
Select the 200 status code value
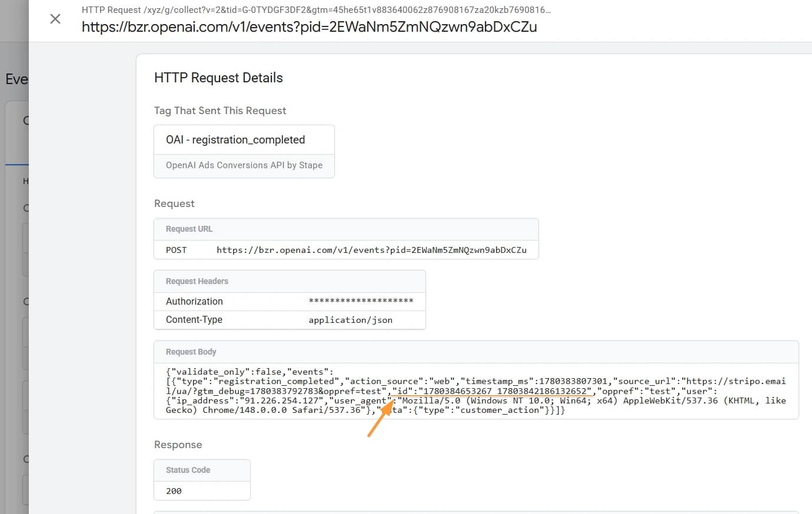pos(174,491)
